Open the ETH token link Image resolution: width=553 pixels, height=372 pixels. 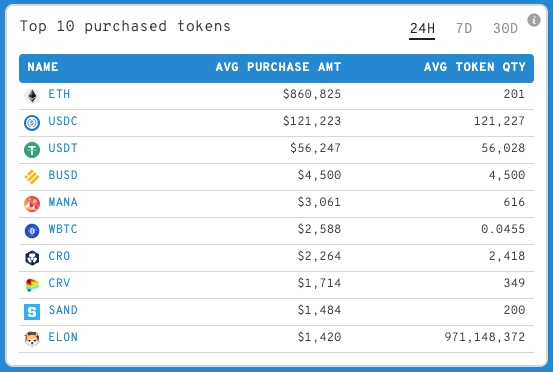coord(59,94)
